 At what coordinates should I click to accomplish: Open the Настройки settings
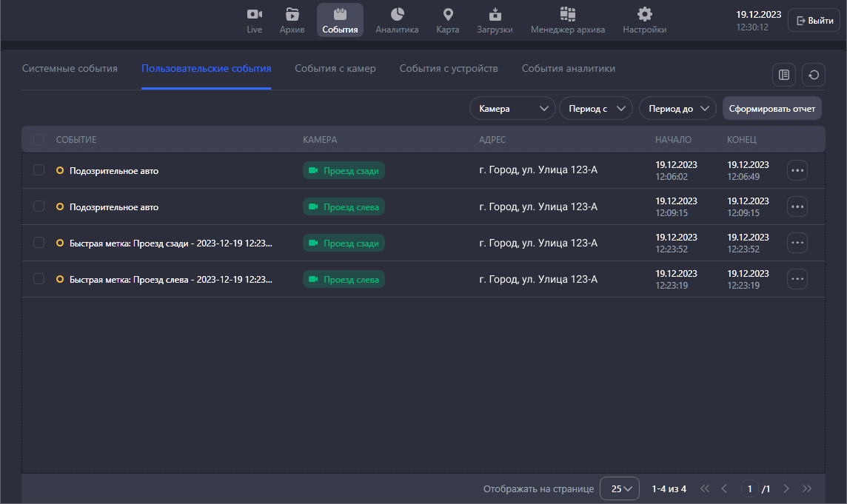644,21
